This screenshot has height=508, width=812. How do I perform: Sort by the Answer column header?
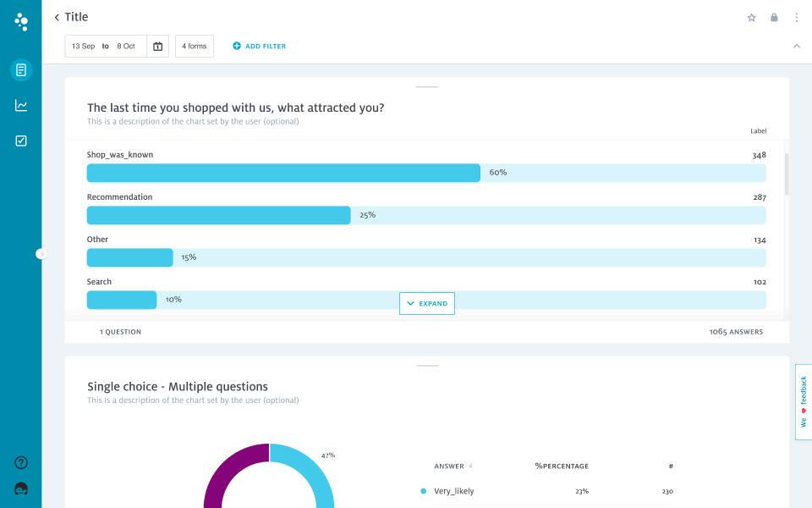pos(453,466)
